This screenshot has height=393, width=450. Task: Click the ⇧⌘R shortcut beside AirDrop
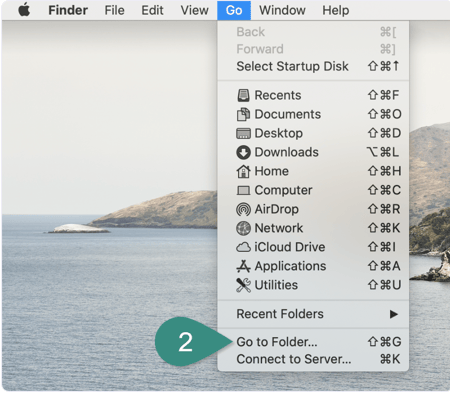[384, 209]
